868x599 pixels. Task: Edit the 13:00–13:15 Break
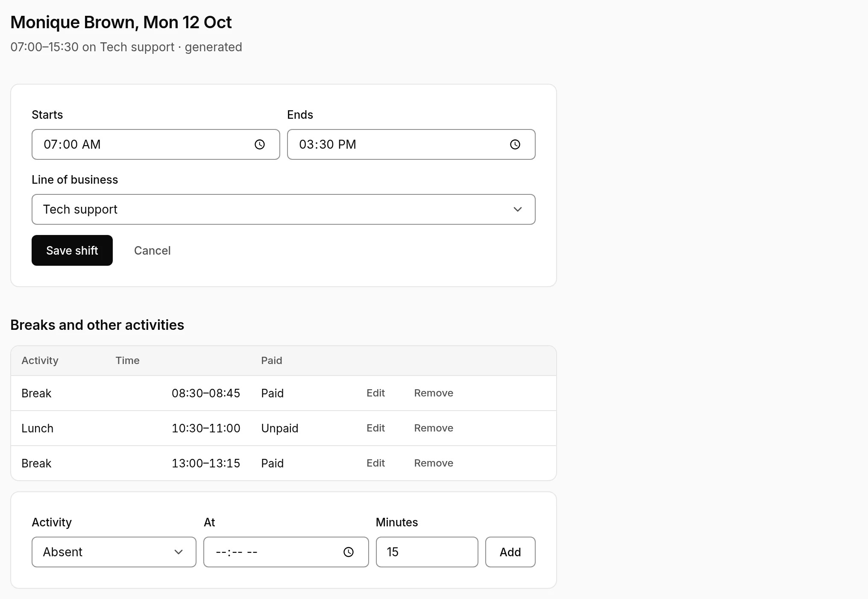pyautogui.click(x=376, y=463)
